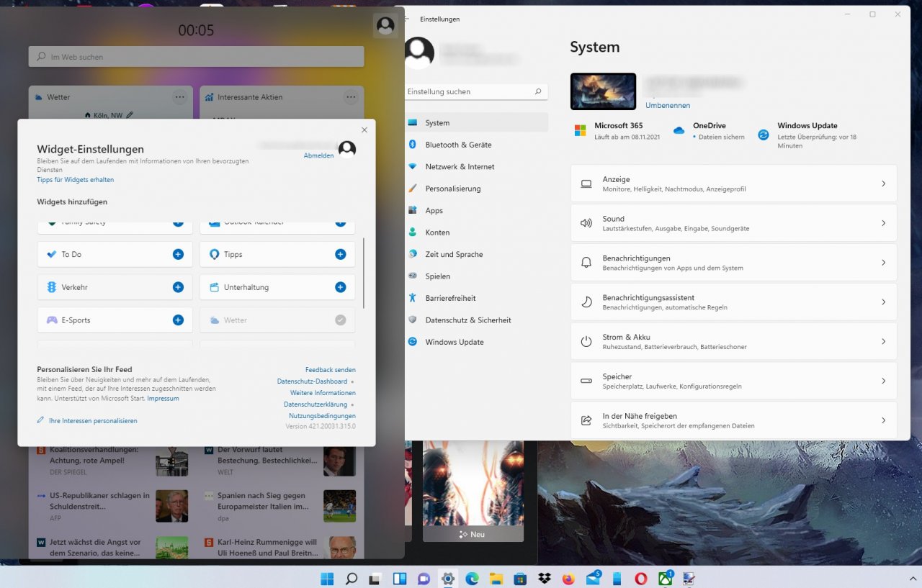Launch Firefox from the taskbar

click(x=568, y=578)
